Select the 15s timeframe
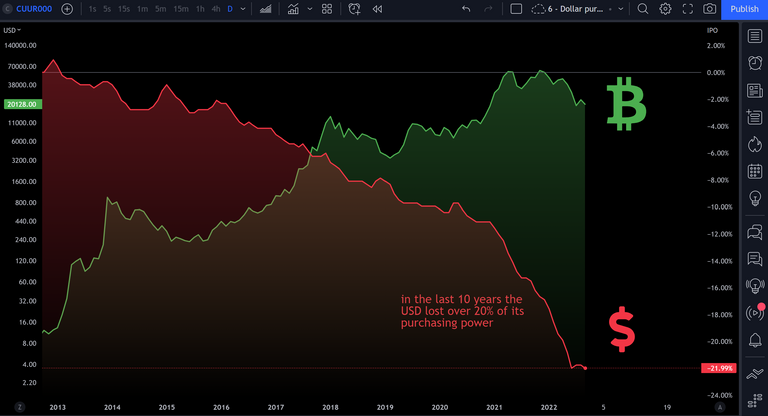This screenshot has height=416, width=768. pyautogui.click(x=124, y=9)
